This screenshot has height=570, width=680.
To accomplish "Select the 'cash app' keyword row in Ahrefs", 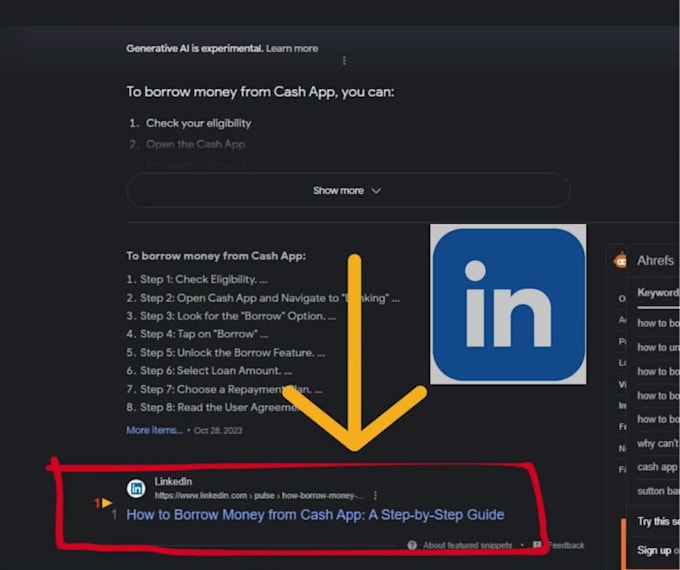I will tap(658, 467).
